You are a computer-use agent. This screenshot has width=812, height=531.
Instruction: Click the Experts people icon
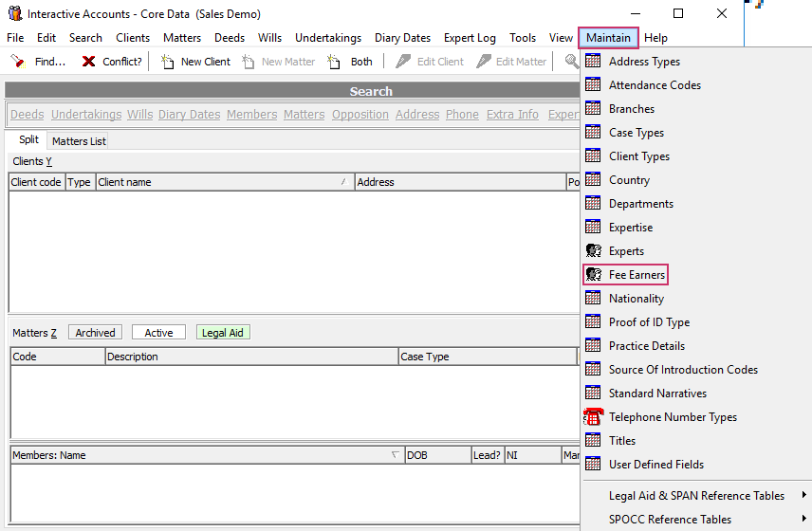click(x=594, y=250)
